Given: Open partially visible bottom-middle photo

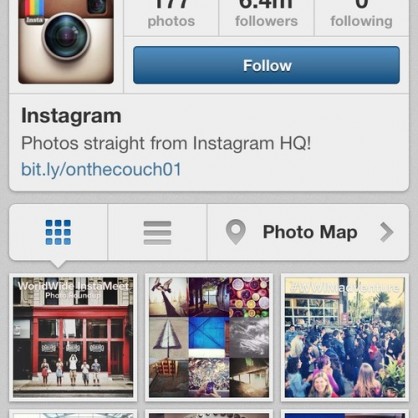Looking at the screenshot, I should pos(209,414).
